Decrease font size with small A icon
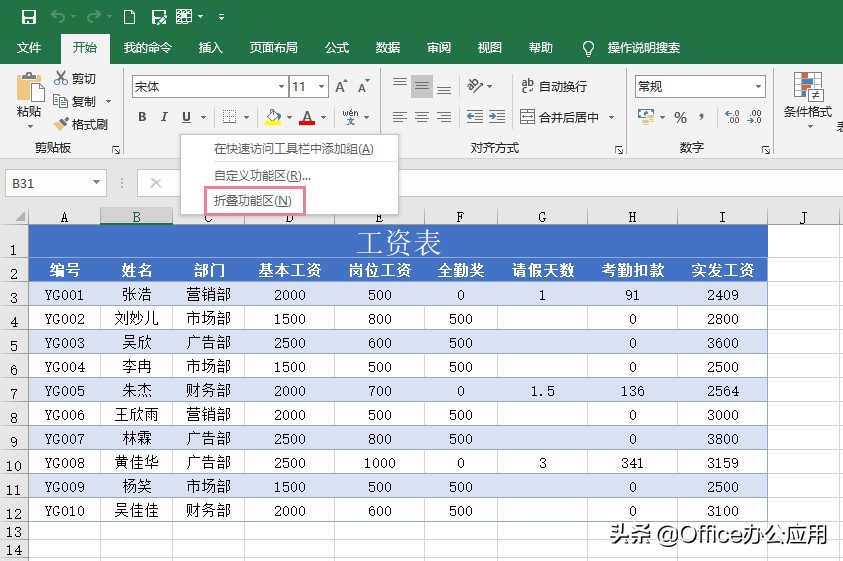The width and height of the screenshot is (843, 561). tap(364, 87)
